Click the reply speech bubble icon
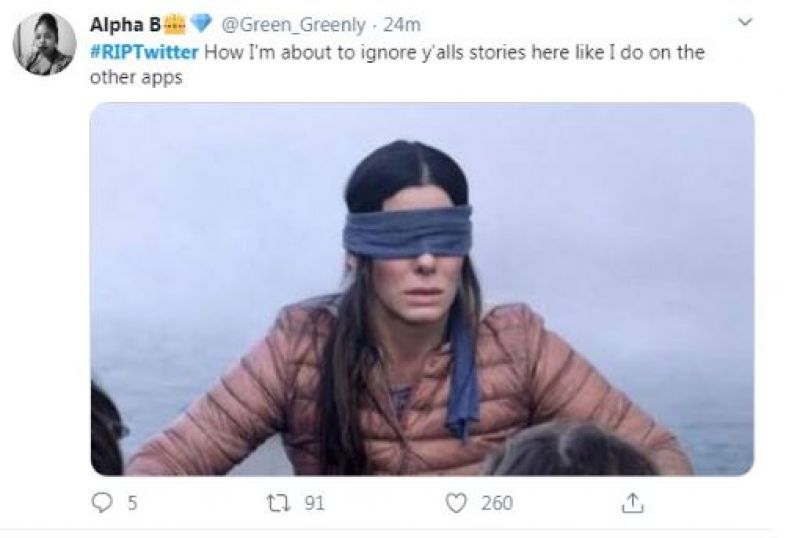 click(102, 504)
